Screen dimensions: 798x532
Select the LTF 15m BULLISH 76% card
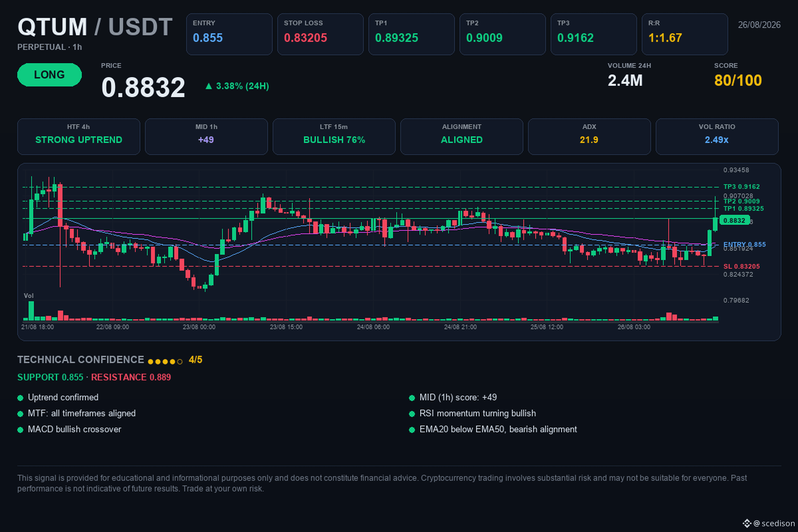[x=334, y=137]
